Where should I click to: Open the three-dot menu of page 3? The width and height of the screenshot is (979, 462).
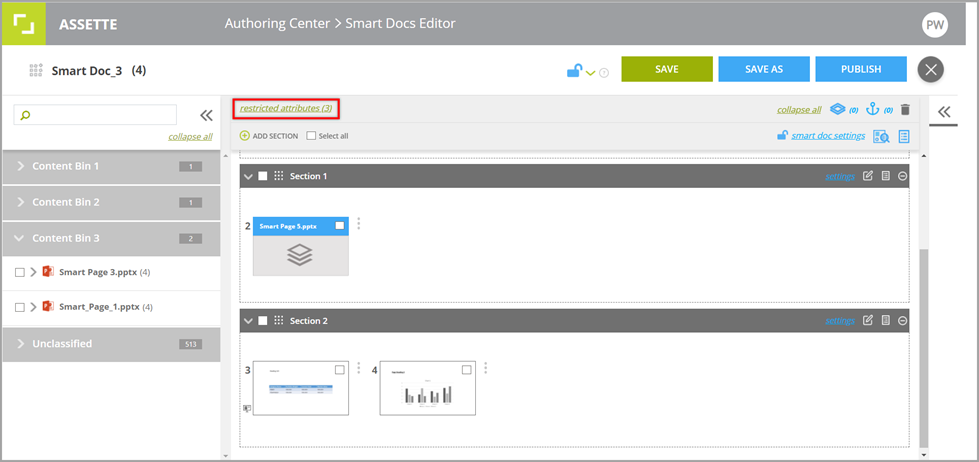358,368
